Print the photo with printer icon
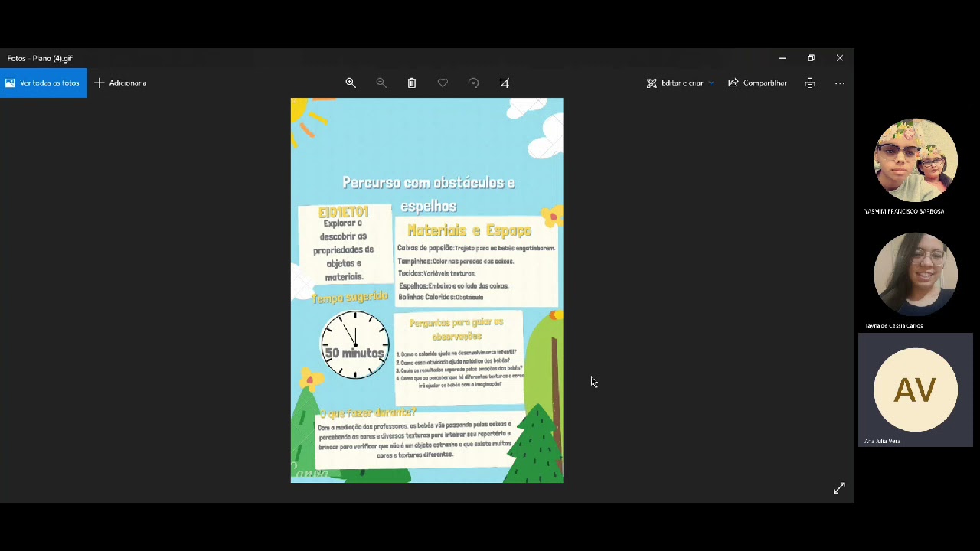The width and height of the screenshot is (980, 551). pos(810,83)
